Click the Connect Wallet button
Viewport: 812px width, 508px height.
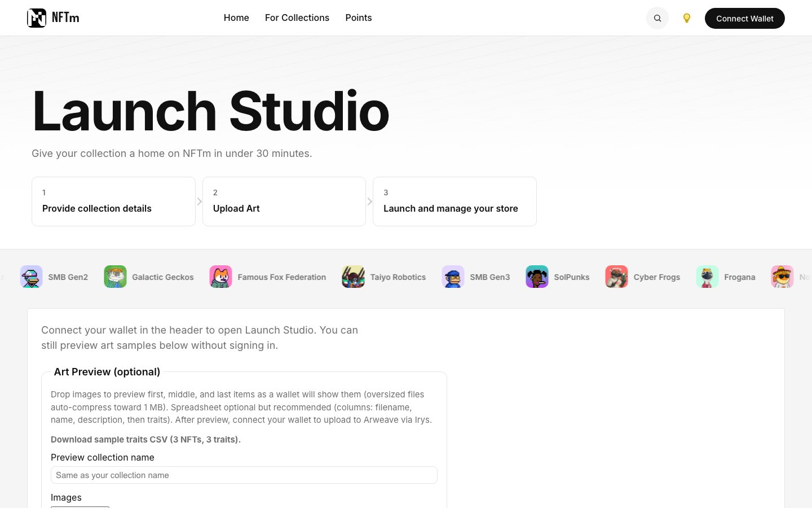click(745, 18)
